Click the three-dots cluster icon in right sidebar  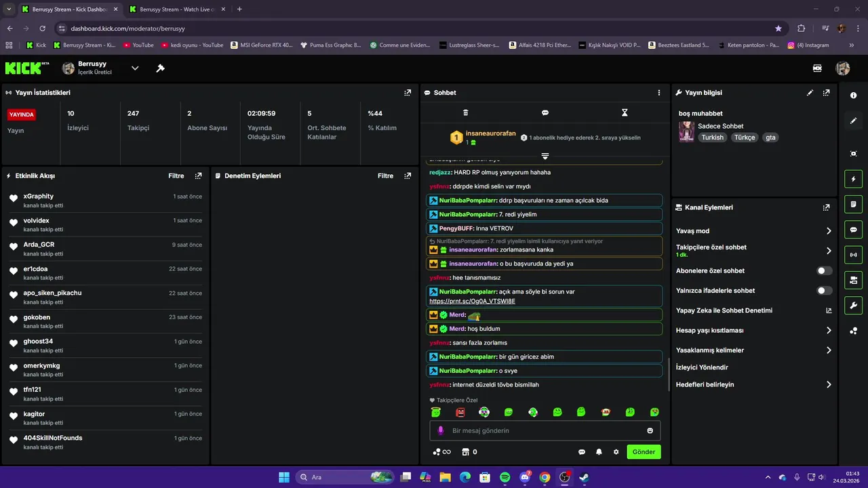tap(853, 331)
